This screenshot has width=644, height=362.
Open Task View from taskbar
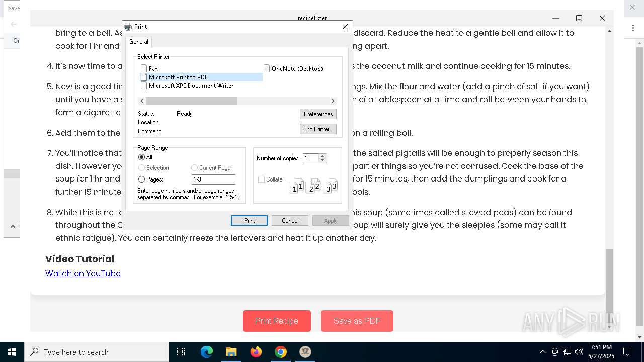[181, 352]
